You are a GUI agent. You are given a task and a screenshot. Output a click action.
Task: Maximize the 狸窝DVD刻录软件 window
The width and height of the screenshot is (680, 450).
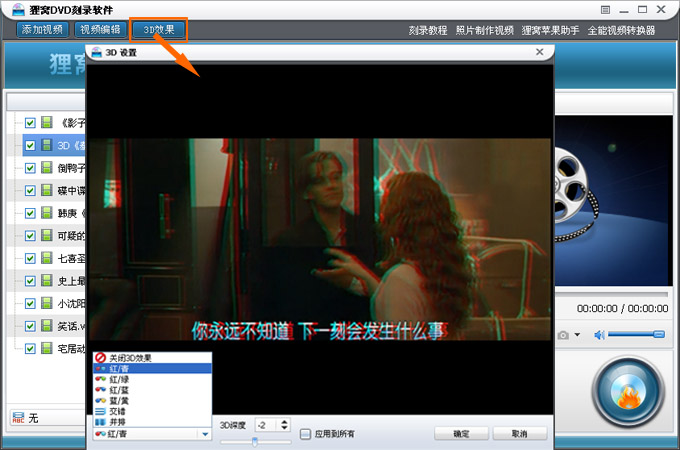pyautogui.click(x=642, y=10)
